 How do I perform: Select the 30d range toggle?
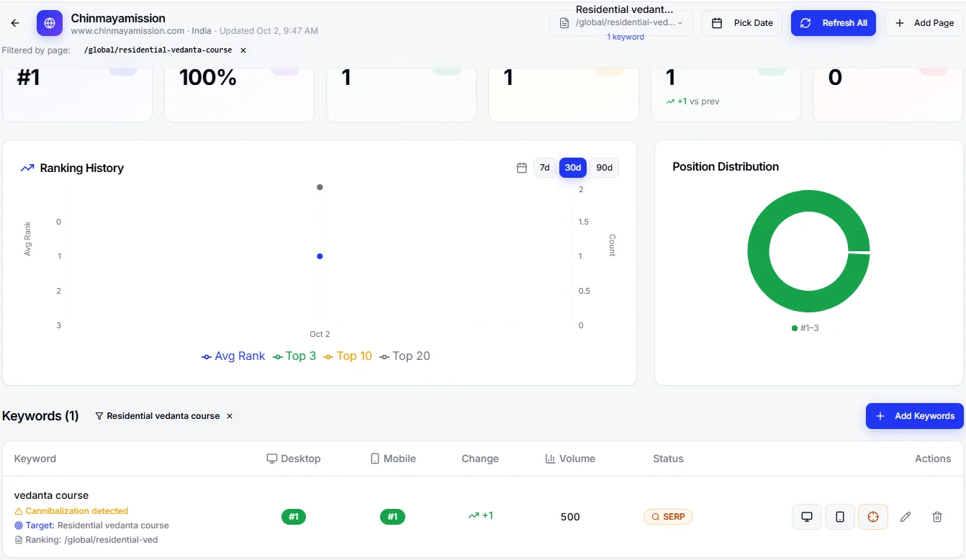tap(573, 168)
